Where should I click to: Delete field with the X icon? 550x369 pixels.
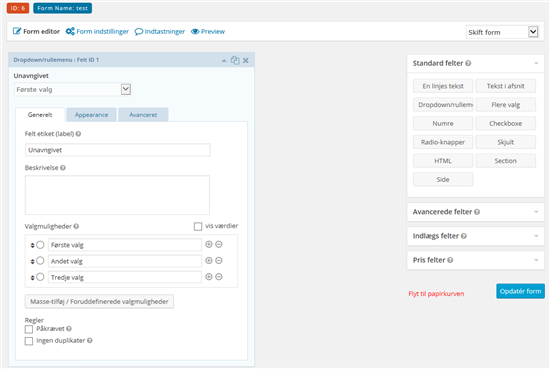[246, 60]
